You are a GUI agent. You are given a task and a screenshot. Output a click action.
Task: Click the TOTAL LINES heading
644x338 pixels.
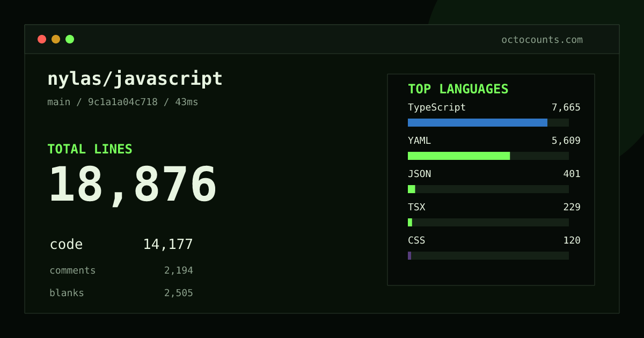click(x=90, y=149)
